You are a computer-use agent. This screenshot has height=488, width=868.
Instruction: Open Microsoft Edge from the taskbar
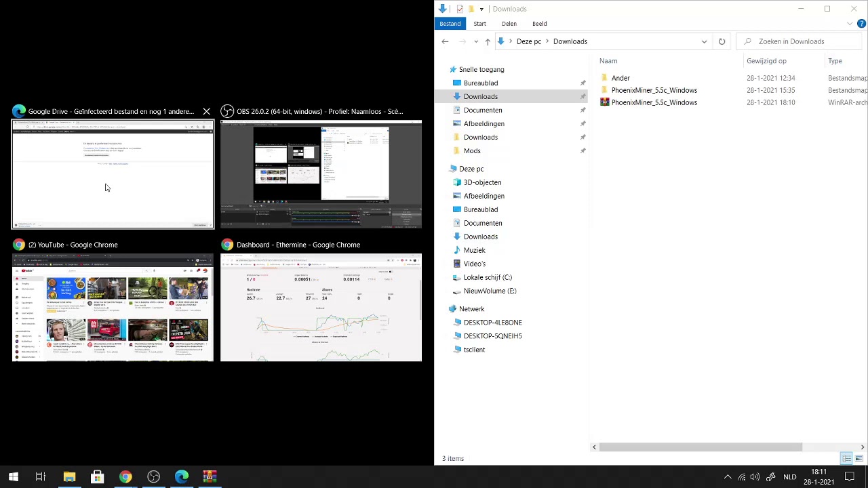(x=182, y=477)
